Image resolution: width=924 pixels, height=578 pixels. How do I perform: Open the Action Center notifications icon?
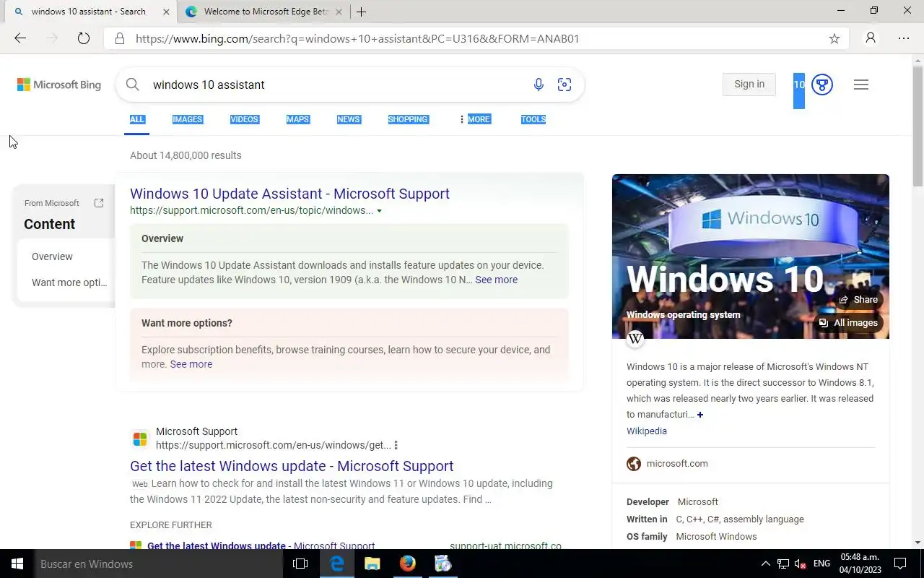900,564
